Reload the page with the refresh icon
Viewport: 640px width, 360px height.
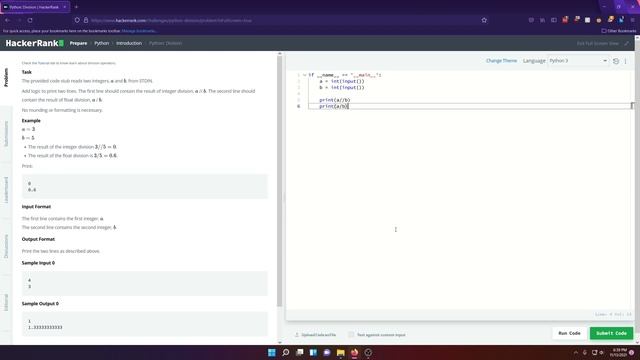tap(30, 20)
